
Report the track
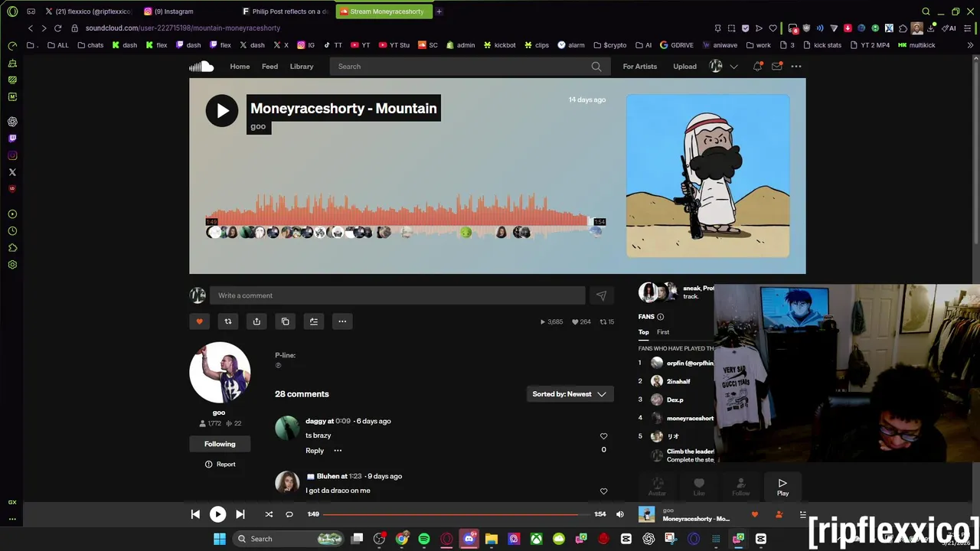pos(220,465)
